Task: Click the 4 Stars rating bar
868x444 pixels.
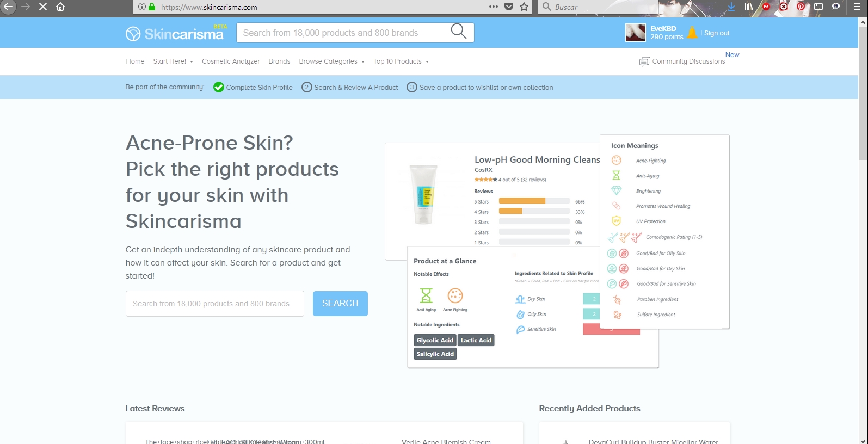Action: point(534,211)
